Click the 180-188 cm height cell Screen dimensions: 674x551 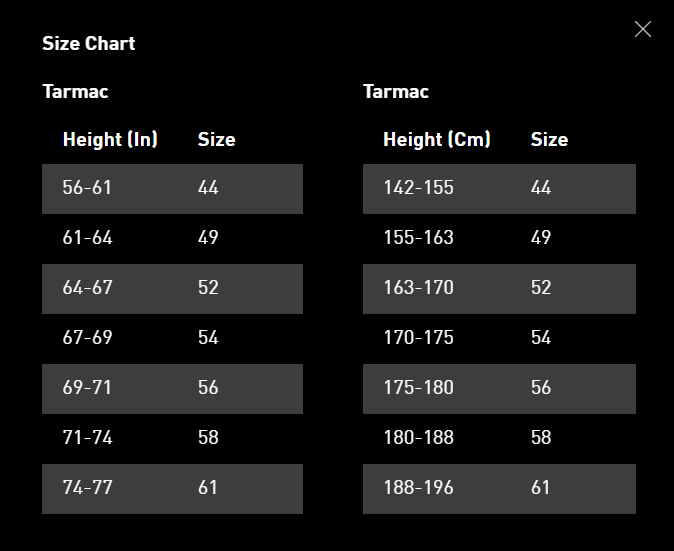(418, 438)
